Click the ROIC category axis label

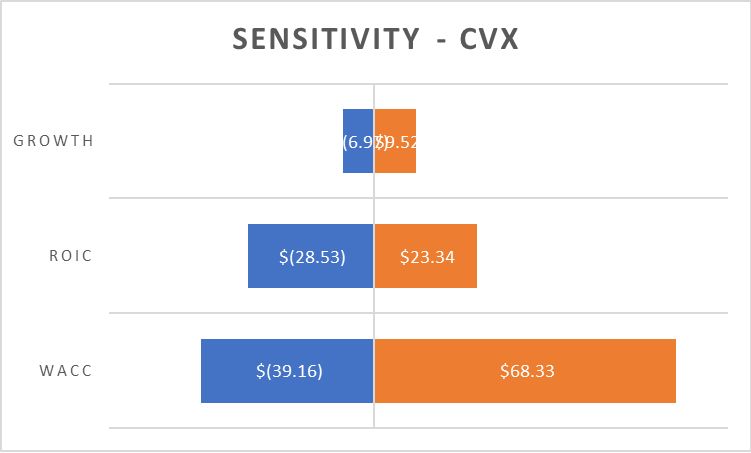70,256
